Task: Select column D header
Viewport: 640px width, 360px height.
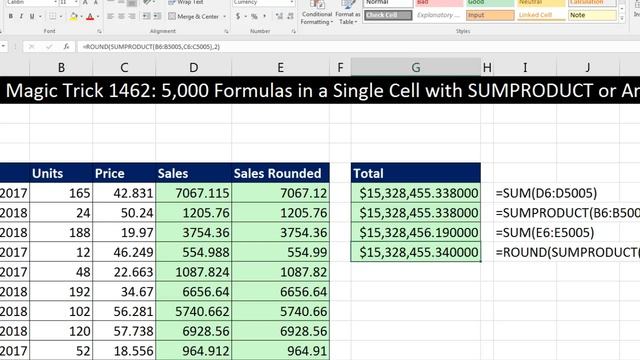Action: [x=193, y=67]
